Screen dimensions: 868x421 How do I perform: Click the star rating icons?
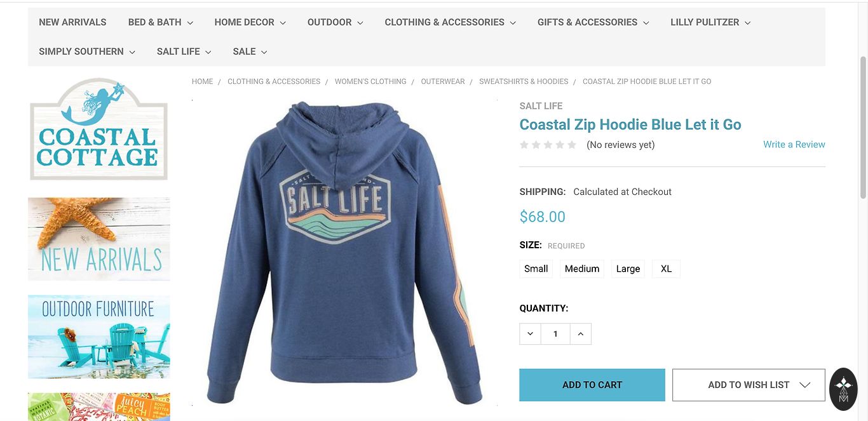(x=548, y=145)
